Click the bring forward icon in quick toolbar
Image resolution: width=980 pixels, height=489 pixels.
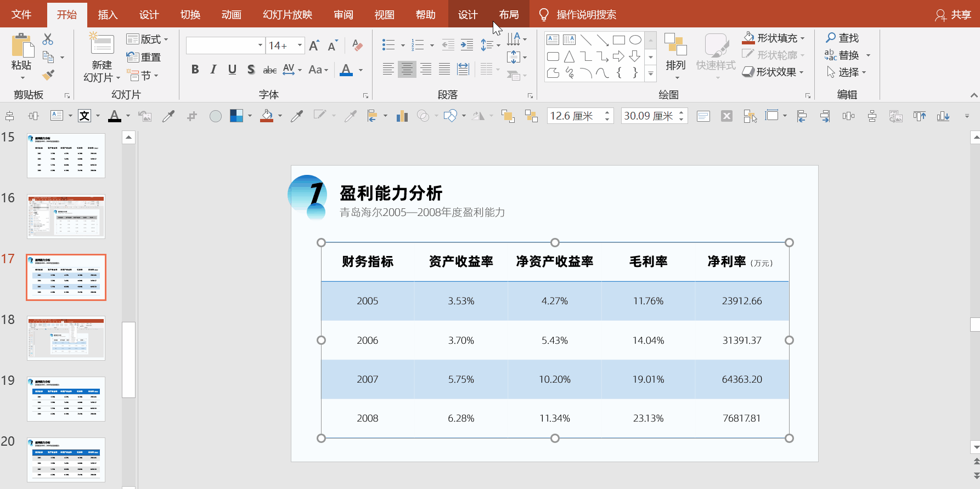point(508,116)
